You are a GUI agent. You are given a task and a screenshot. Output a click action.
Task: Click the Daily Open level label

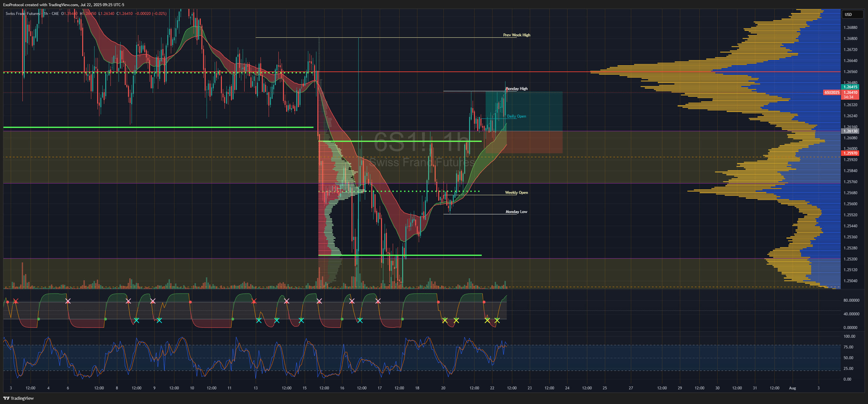tap(517, 116)
